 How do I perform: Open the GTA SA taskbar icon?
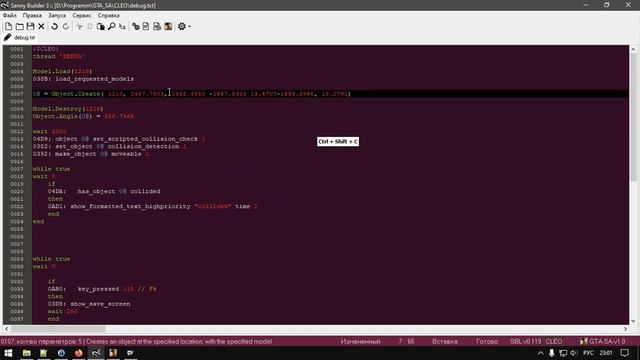coord(113,353)
